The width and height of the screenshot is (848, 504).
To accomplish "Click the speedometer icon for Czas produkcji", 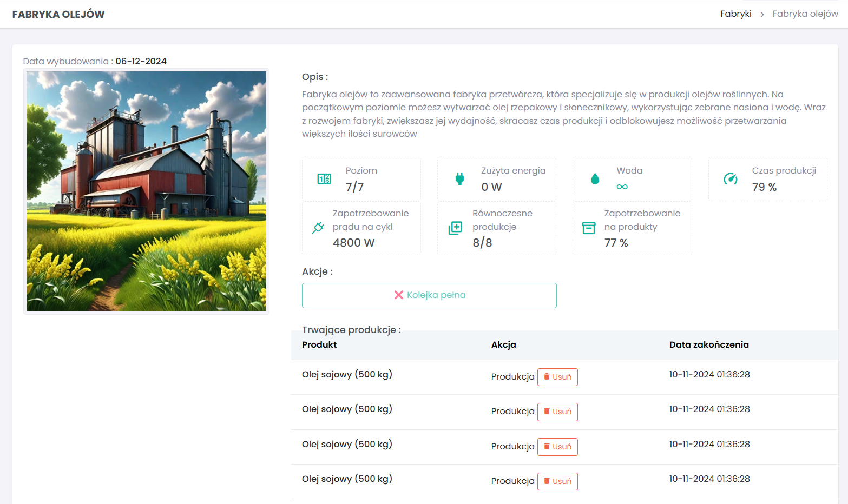I will (x=731, y=179).
